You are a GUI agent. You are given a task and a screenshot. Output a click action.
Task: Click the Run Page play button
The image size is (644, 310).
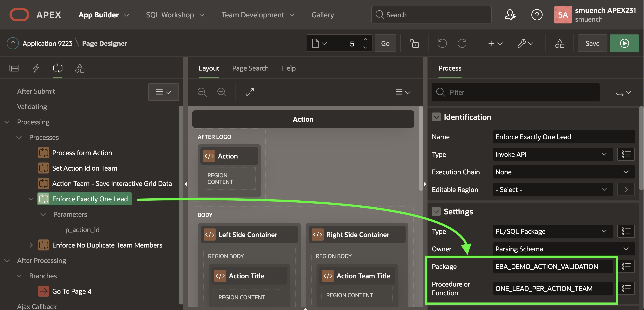pos(624,43)
